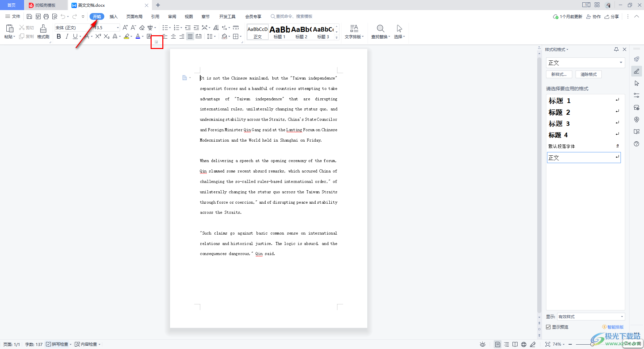The height and width of the screenshot is (349, 644).
Task: Click the Decrease Indent icon
Action: click(x=188, y=28)
